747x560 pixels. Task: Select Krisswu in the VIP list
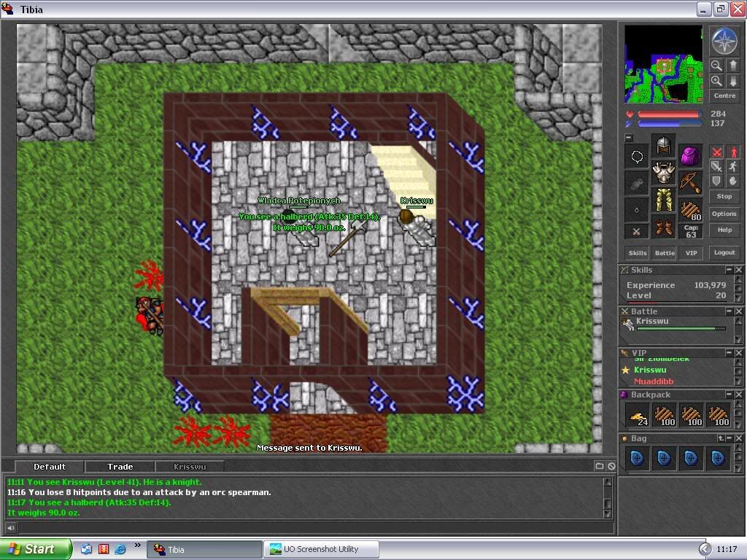[x=650, y=370]
